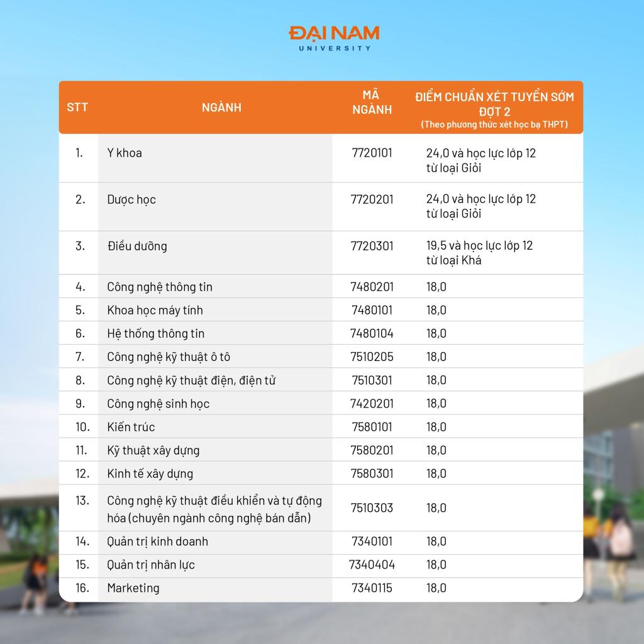Click row number 1.
The width and height of the screenshot is (644, 644).
tap(79, 153)
